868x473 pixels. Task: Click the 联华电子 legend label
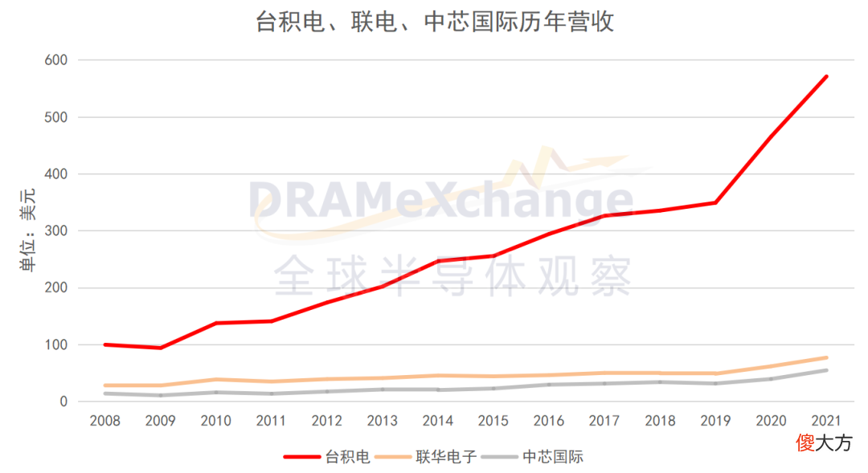(x=446, y=457)
